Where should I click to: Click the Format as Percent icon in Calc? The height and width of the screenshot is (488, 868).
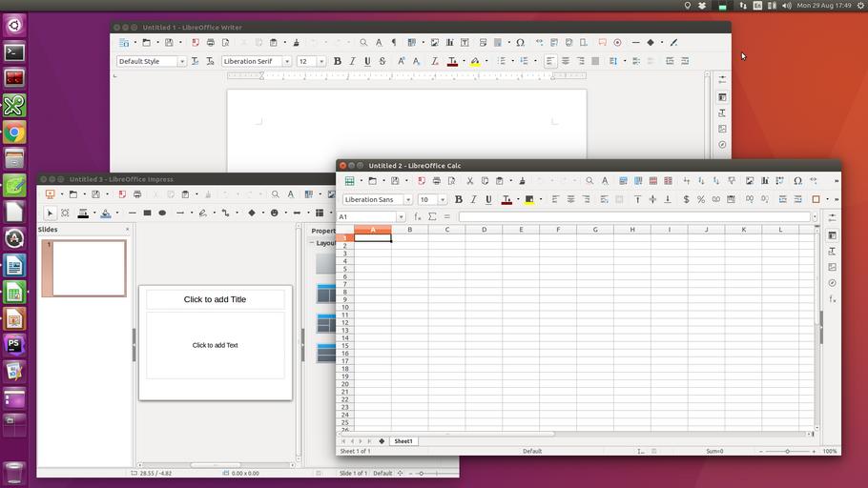point(701,199)
